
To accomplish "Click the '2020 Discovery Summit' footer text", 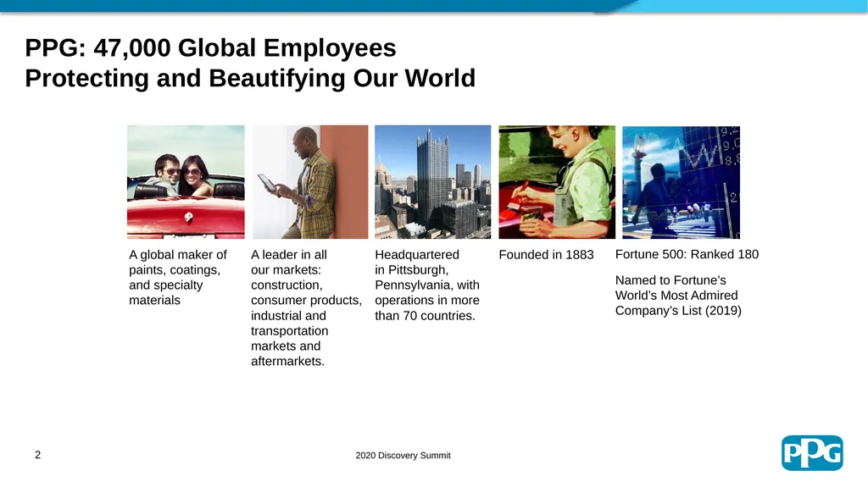I will tap(403, 456).
